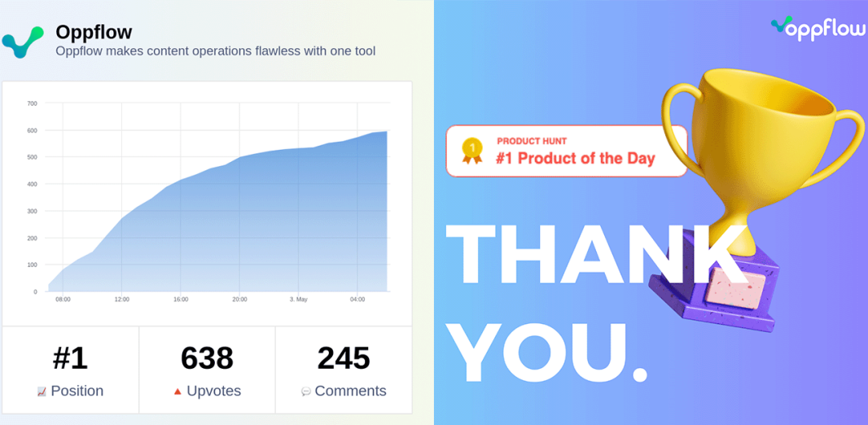Screen dimensions: 868x425
Task: Select the 245 Comments stat box
Action: (x=344, y=370)
